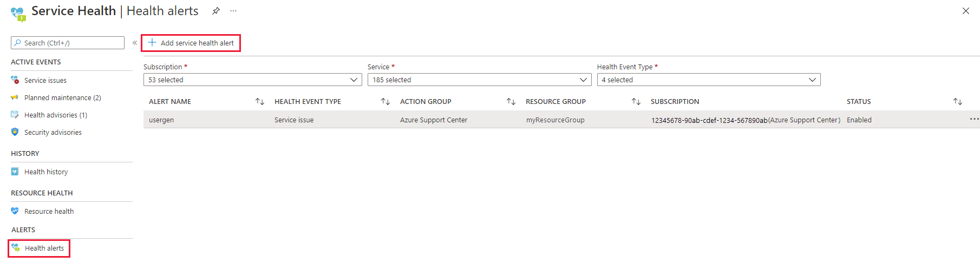Click Add service health alert button

[x=191, y=43]
